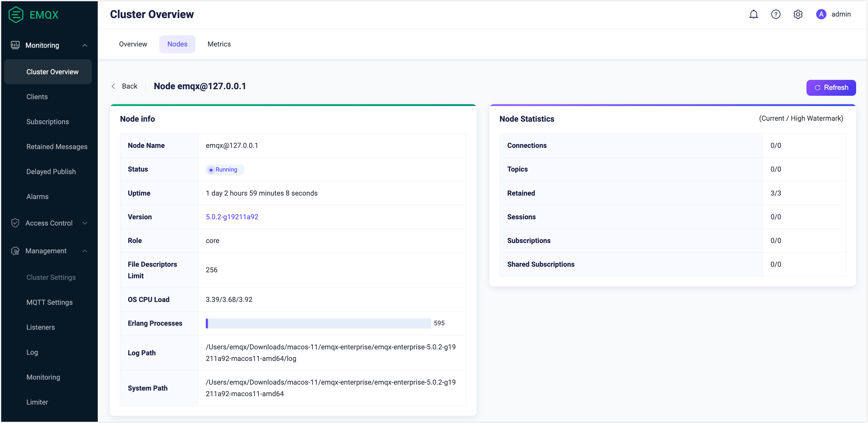Click the Erlang Processes progress bar
Image resolution: width=868 pixels, height=423 pixels.
pyautogui.click(x=318, y=323)
